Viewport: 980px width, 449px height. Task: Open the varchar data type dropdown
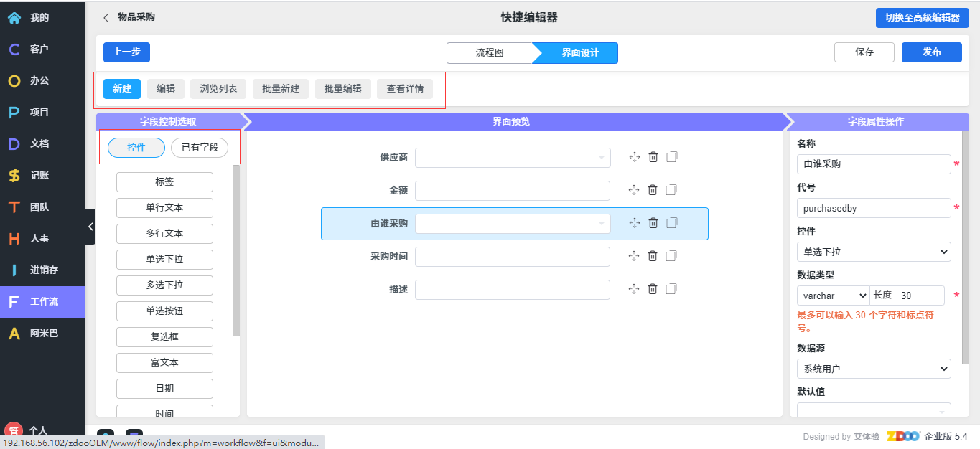click(833, 296)
